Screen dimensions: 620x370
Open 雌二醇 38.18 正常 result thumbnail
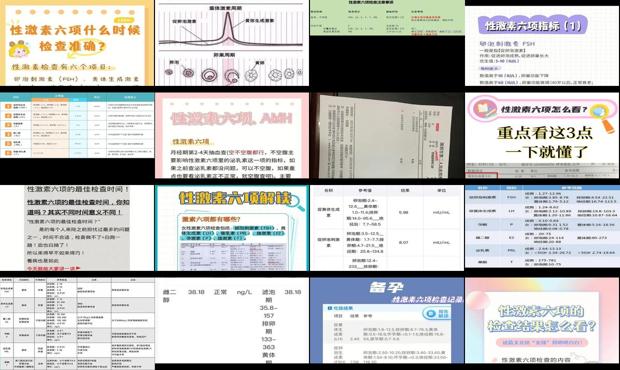(232, 321)
